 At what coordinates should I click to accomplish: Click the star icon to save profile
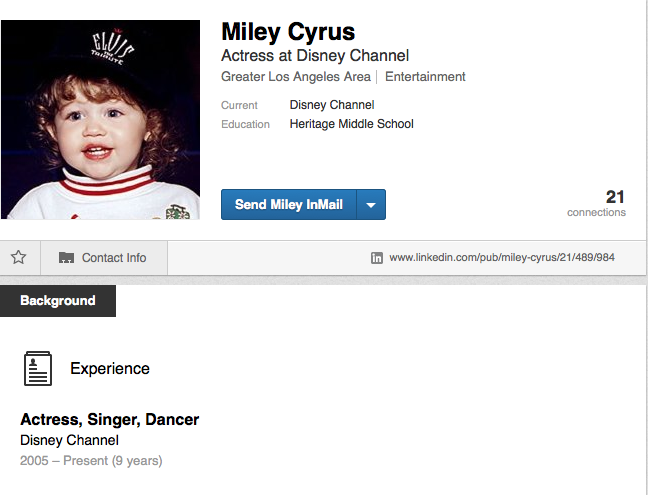coord(18,257)
